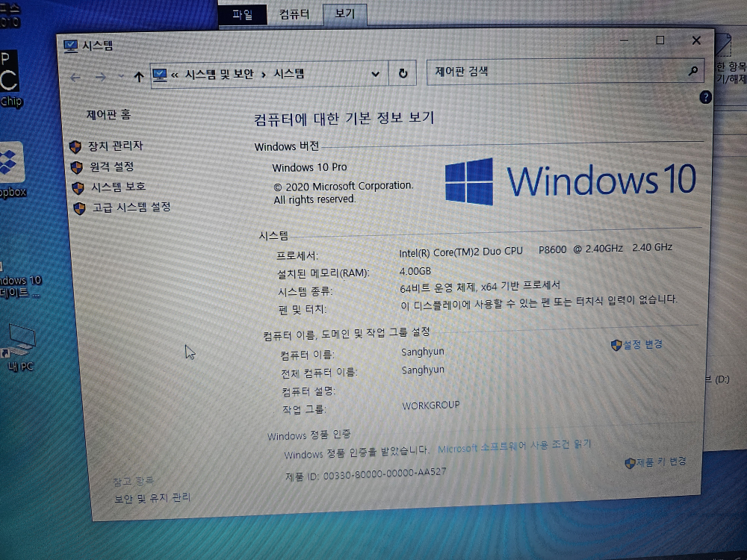Click the blue Help question mark icon

click(x=705, y=98)
